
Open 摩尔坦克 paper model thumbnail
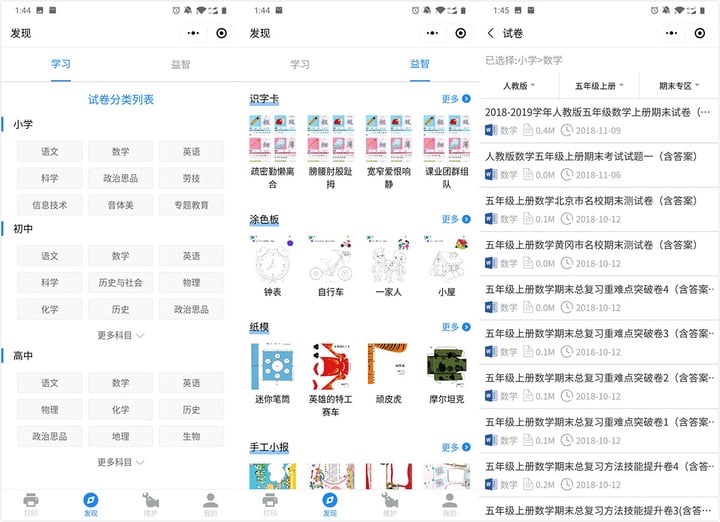click(447, 366)
